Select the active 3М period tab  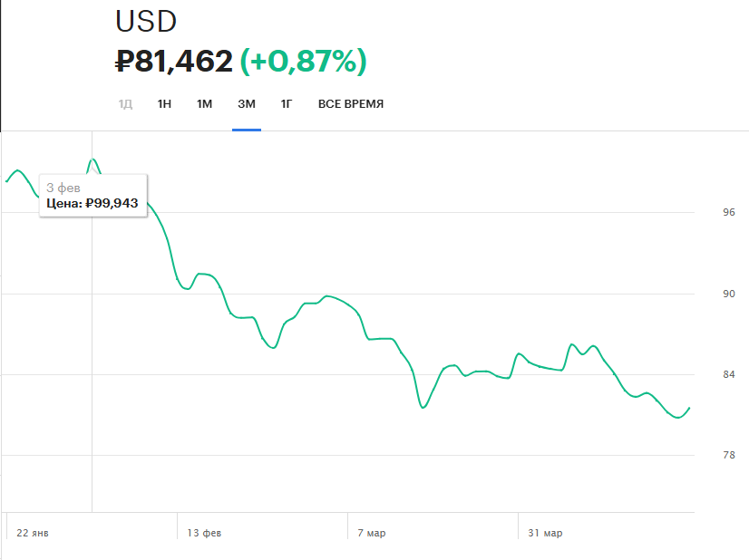pyautogui.click(x=247, y=104)
